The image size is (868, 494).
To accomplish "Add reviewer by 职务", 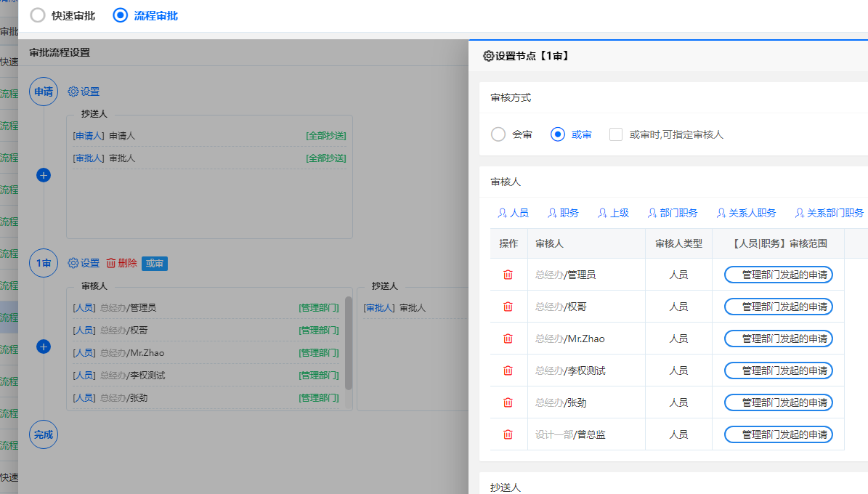I will point(563,213).
